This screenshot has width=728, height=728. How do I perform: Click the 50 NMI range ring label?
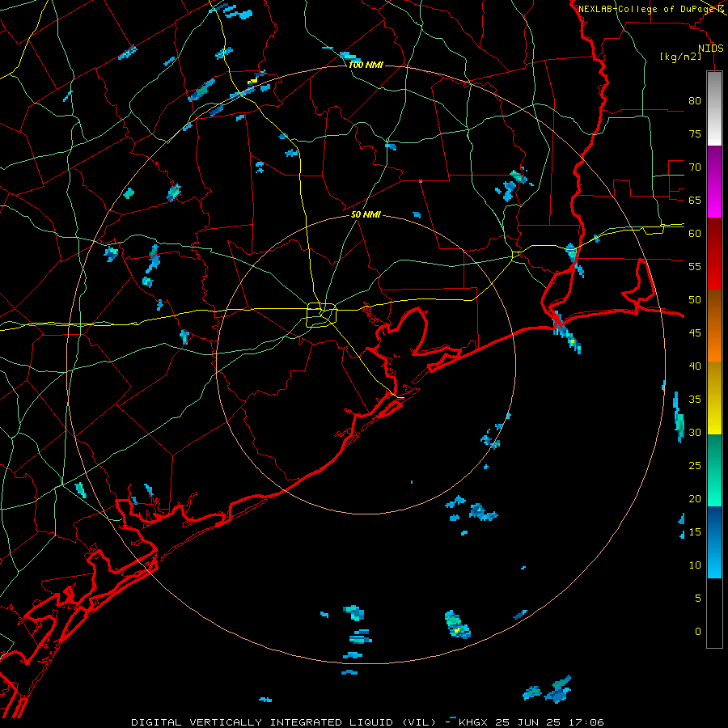[x=366, y=214]
